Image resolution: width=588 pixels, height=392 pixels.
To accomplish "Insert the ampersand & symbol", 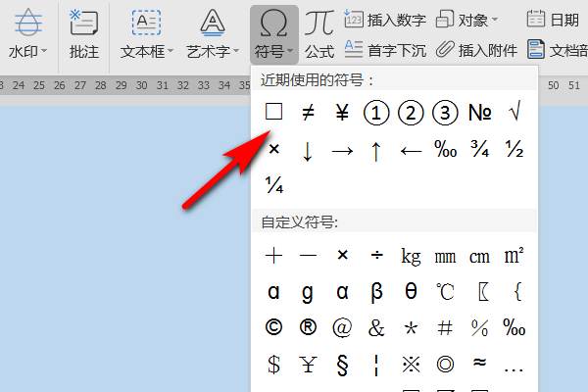I will point(376,328).
